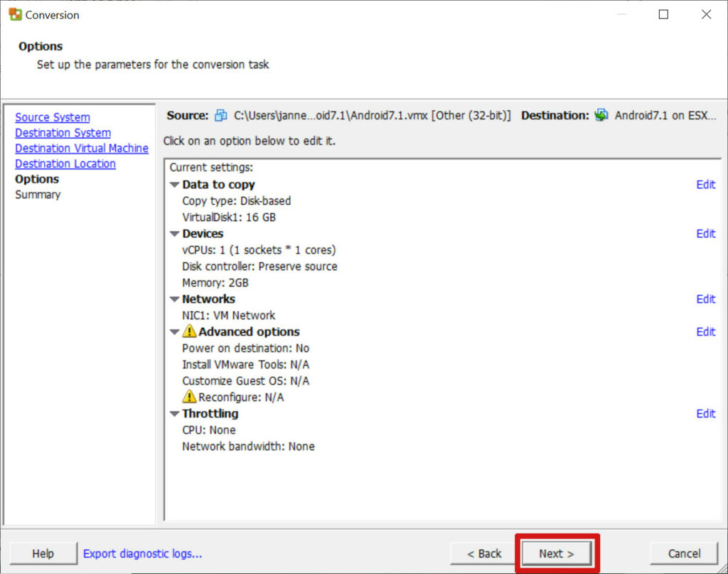Select Memory: 2GB row
Screen dimensions: 728x574
(215, 283)
